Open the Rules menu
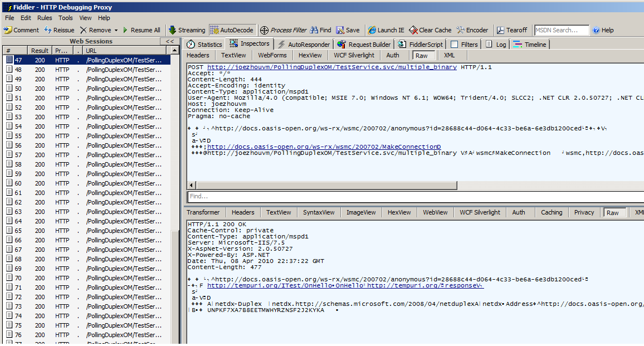 pyautogui.click(x=45, y=18)
